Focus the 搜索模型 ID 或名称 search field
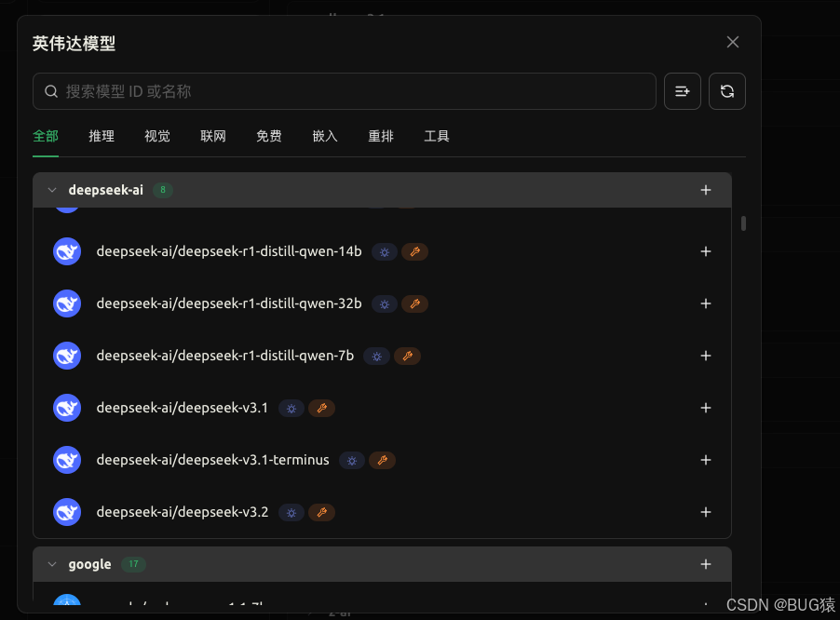Screen dimensions: 840x620 pyautogui.click(x=345, y=91)
